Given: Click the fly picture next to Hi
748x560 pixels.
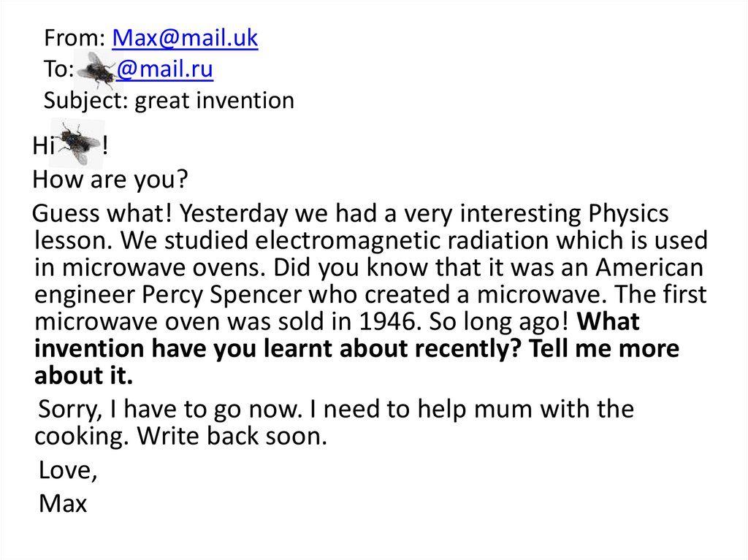Looking at the screenshot, I should (78, 142).
